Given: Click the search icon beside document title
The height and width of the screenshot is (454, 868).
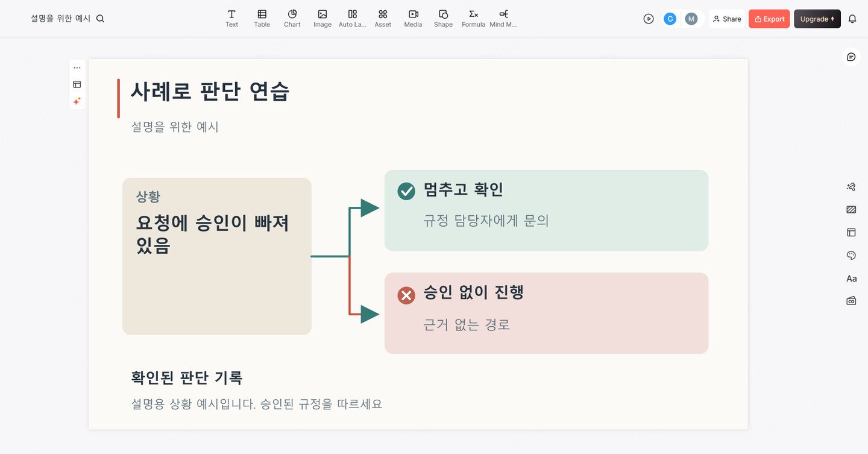Looking at the screenshot, I should click(100, 19).
